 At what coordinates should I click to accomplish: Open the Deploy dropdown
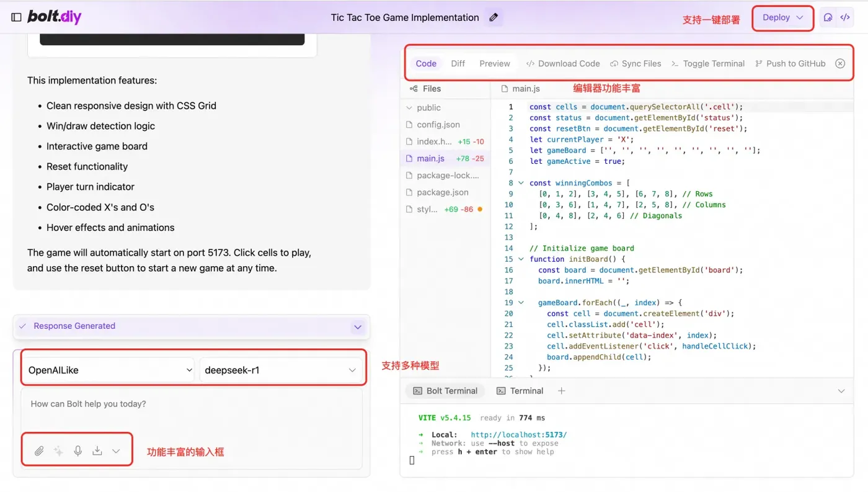[x=782, y=17]
